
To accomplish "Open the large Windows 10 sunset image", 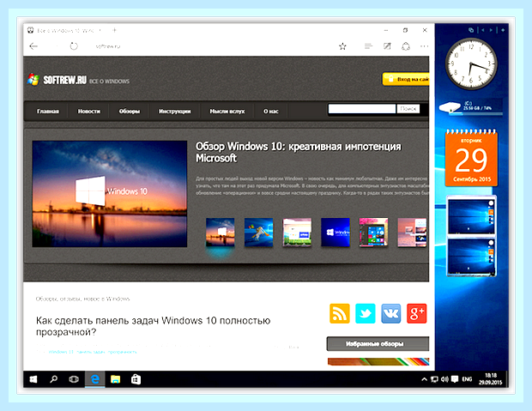I will pyautogui.click(x=110, y=194).
